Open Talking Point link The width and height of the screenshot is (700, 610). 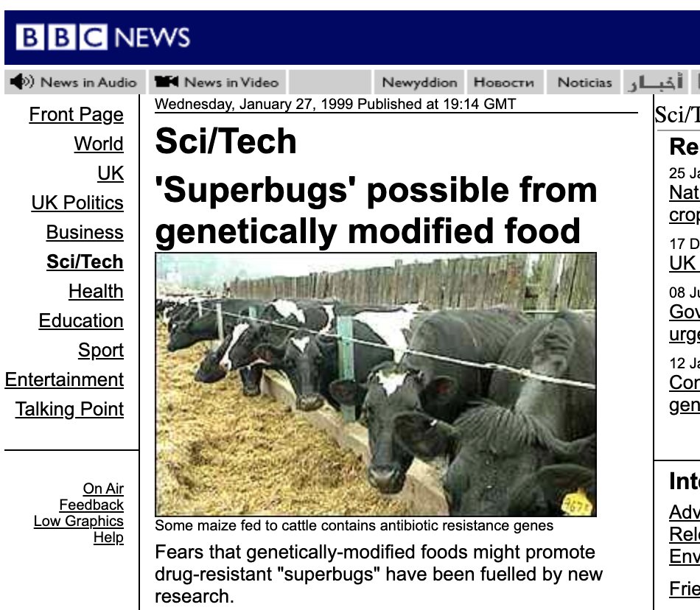click(70, 409)
